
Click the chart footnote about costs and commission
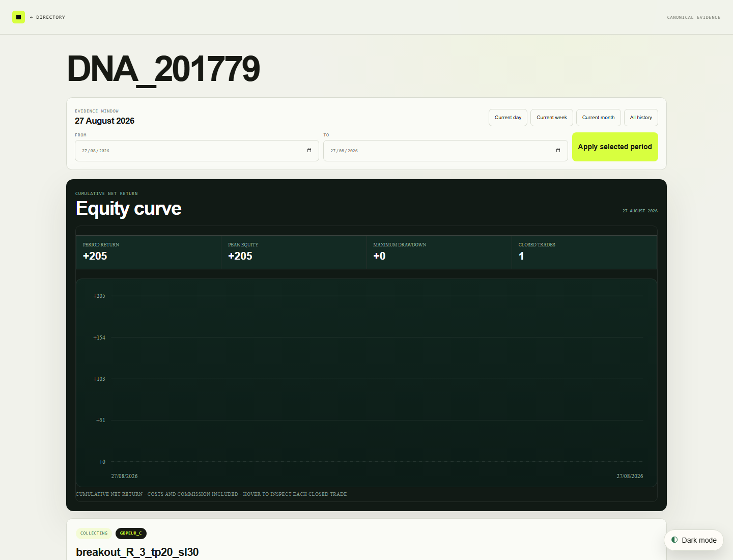211,494
